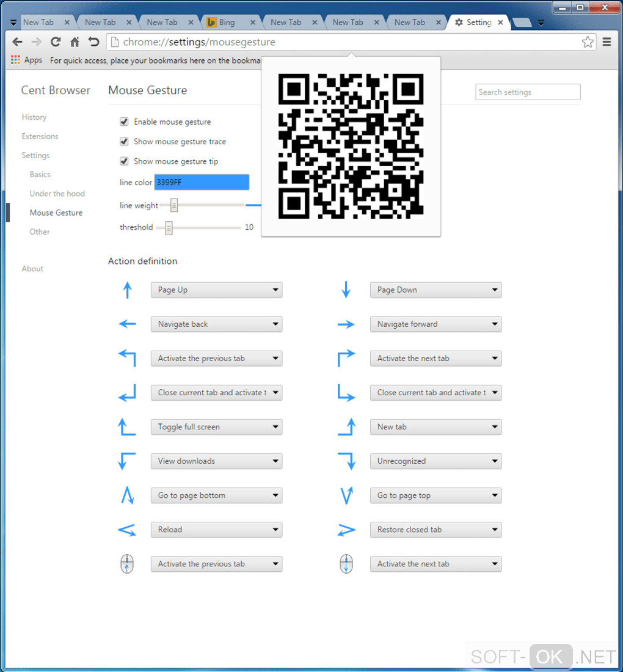623x672 pixels.
Task: Open the View downloads dropdown
Action: (216, 461)
